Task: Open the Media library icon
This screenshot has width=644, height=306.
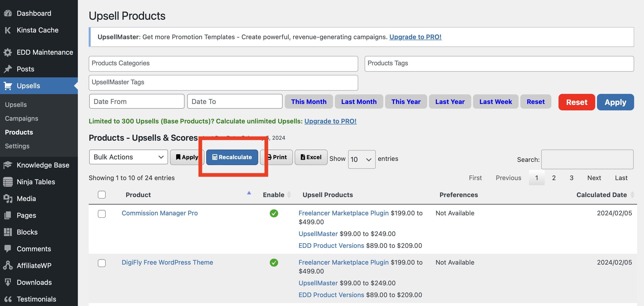Action: click(x=8, y=199)
